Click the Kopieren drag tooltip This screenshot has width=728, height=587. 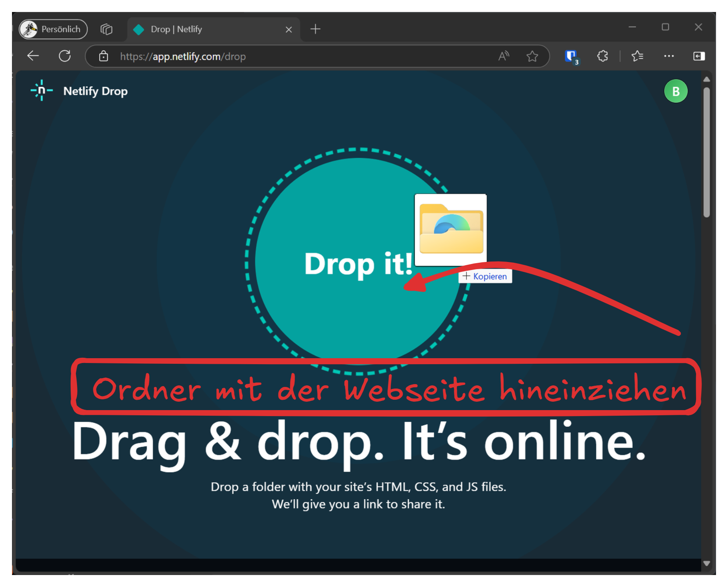(x=485, y=276)
